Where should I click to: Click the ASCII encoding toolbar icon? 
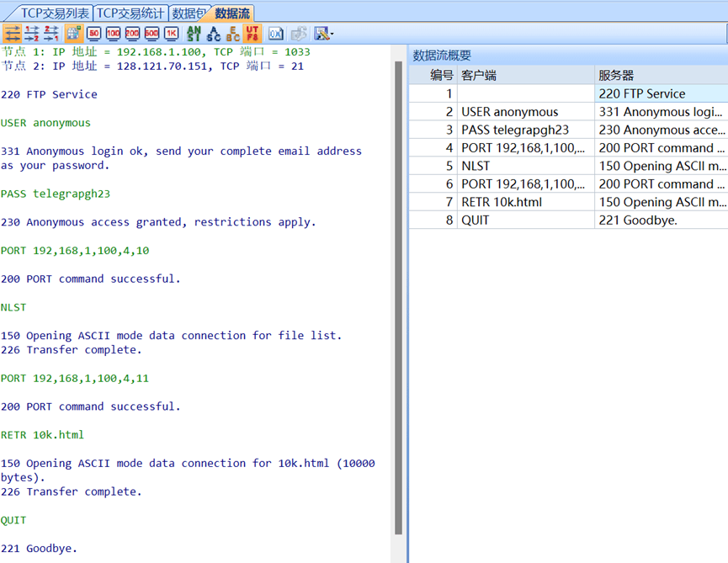215,34
